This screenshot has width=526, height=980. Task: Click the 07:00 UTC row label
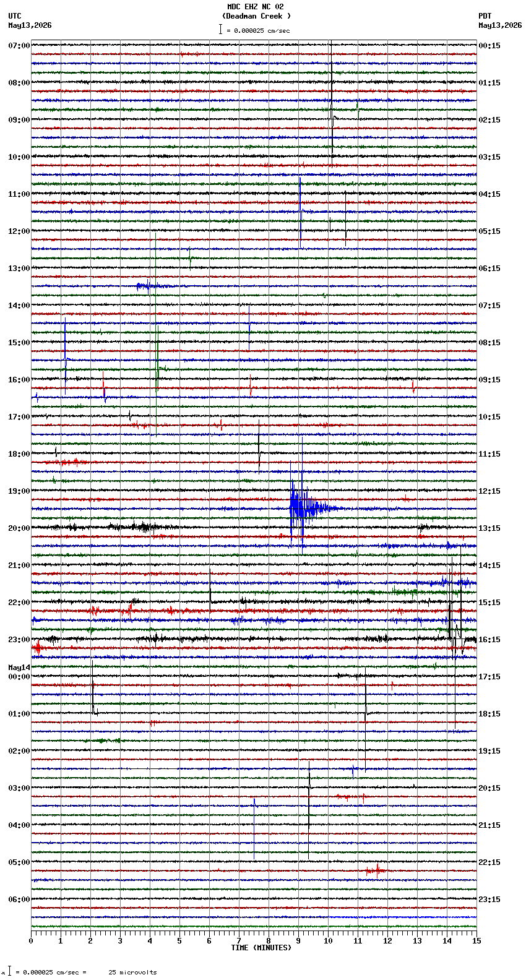coord(19,46)
